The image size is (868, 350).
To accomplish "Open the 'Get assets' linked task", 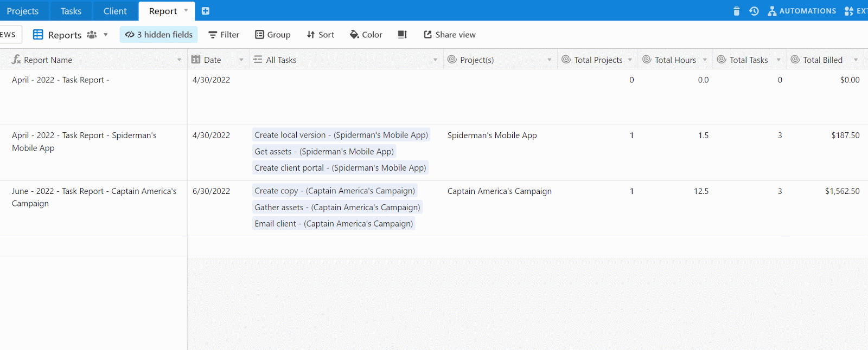I will (x=324, y=152).
